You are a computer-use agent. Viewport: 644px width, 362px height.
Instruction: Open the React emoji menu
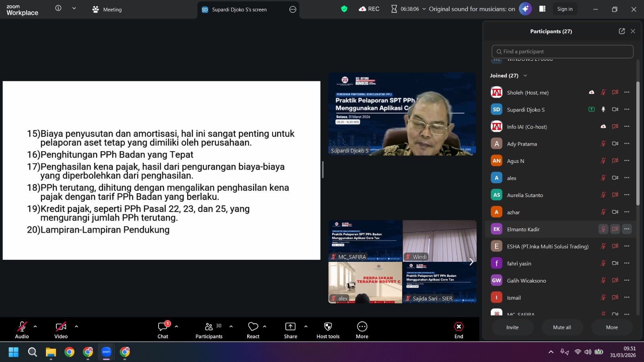(x=253, y=330)
